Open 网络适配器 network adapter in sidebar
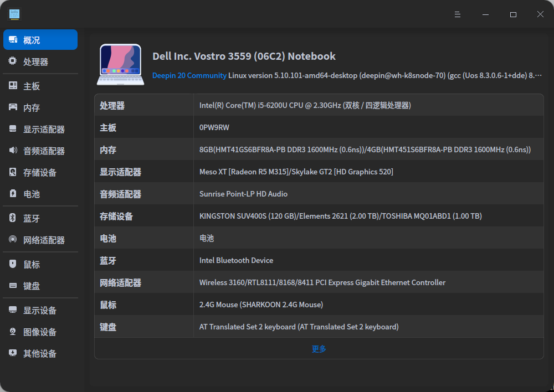 [40, 240]
